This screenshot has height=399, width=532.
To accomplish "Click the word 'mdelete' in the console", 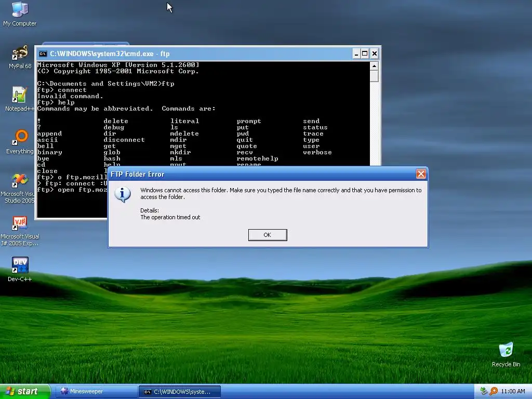I will [x=184, y=134].
